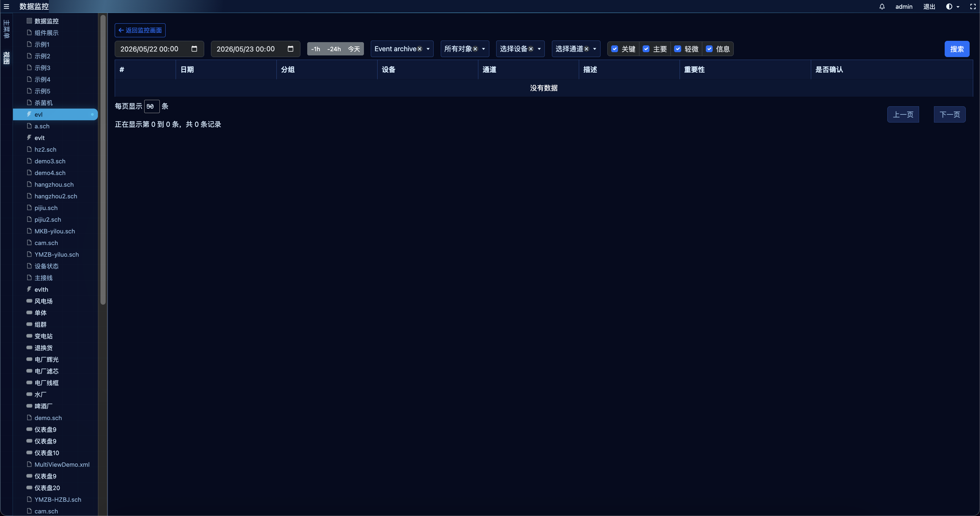Expand the 所有对象 dropdown
The image size is (980, 516).
(x=484, y=49)
